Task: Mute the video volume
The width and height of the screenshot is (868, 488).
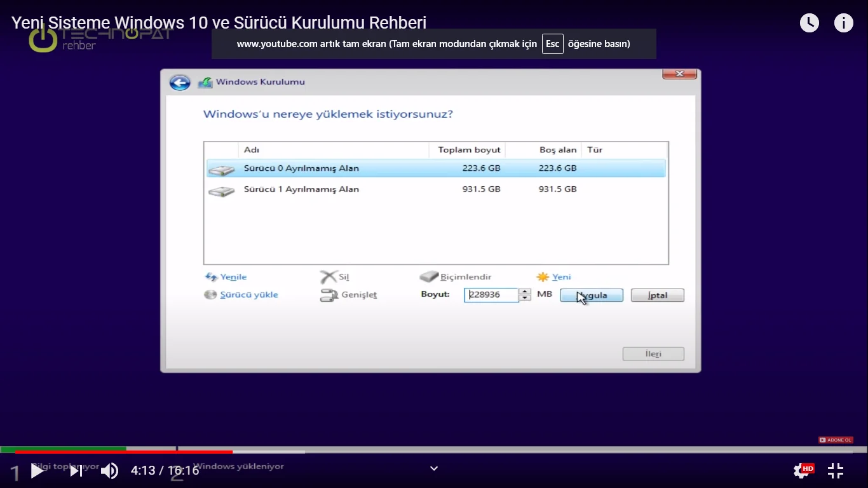Action: click(x=109, y=471)
